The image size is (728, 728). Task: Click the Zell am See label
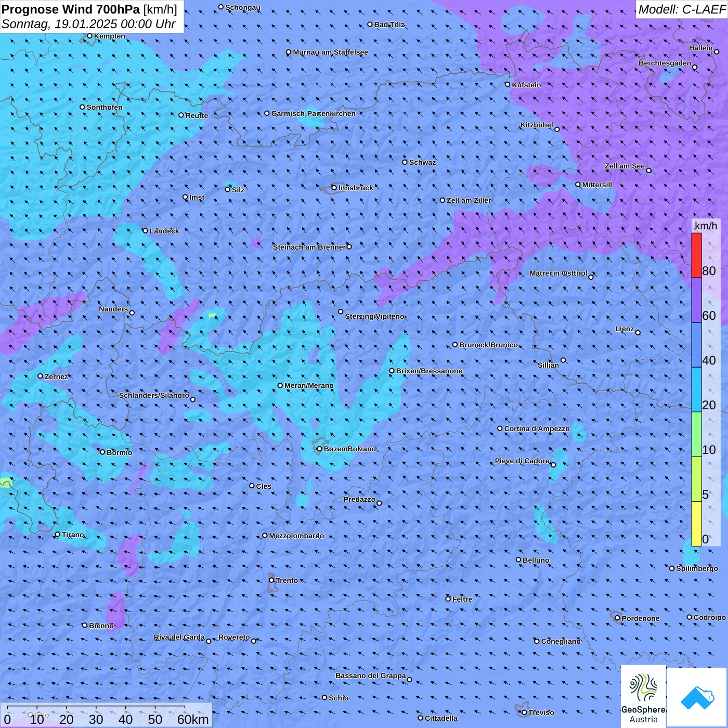click(625, 166)
